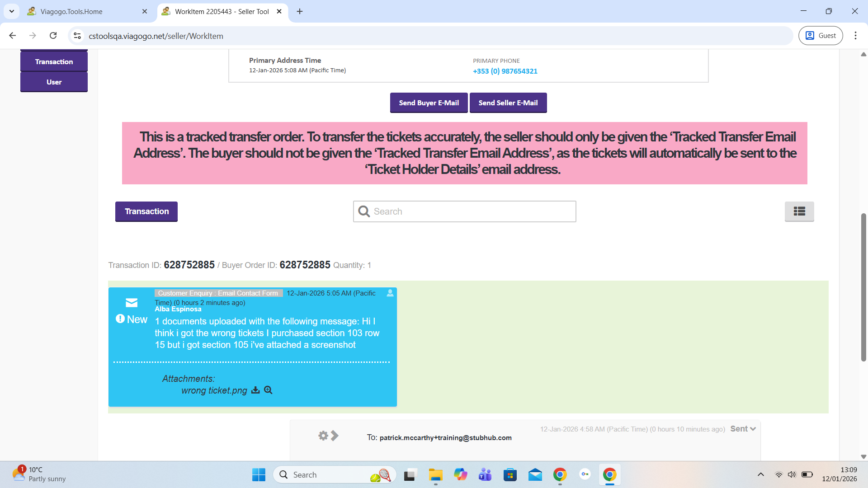The width and height of the screenshot is (868, 488).
Task: Expand the Sent status dropdown
Action: 743,429
